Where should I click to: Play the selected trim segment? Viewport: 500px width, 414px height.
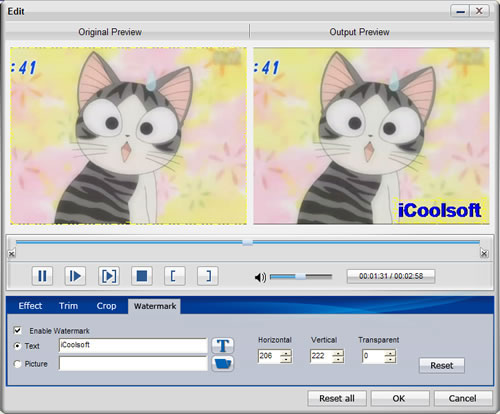pos(109,276)
